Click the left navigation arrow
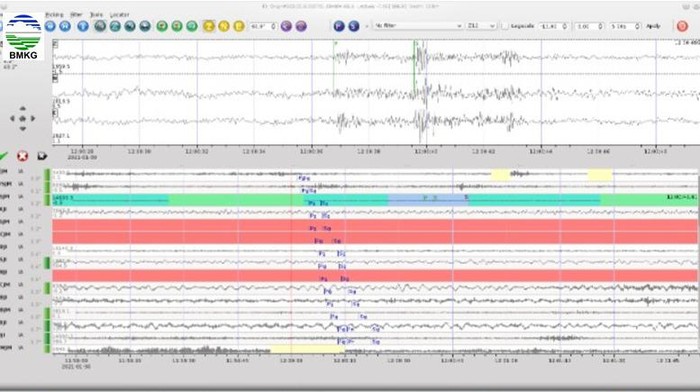This screenshot has height=392, width=700. tap(12, 119)
